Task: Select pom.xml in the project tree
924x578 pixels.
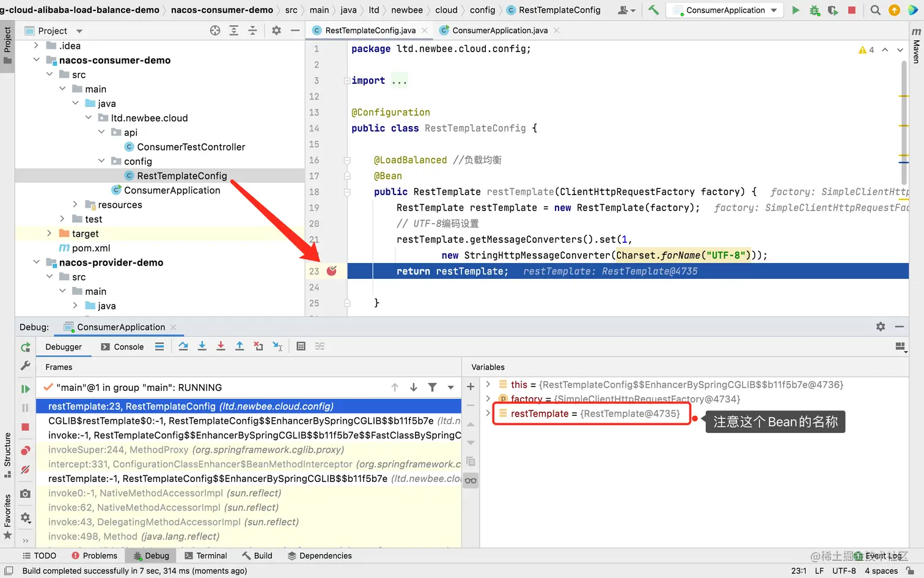Action: pos(91,248)
